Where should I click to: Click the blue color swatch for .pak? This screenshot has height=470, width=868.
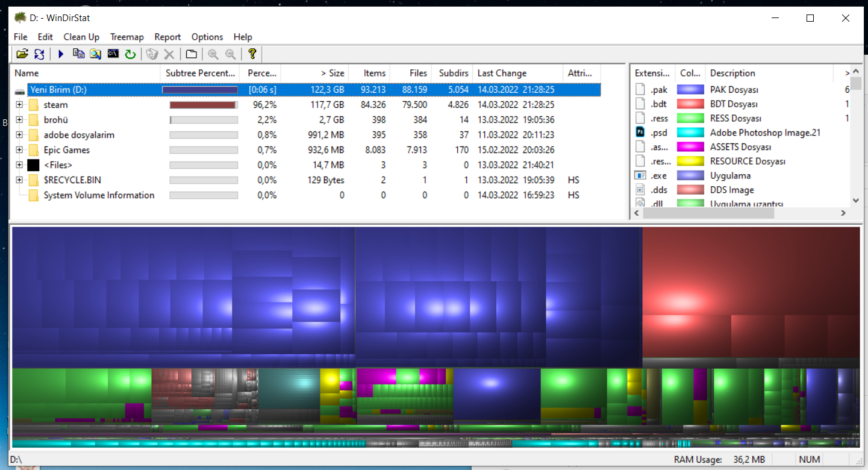[690, 90]
